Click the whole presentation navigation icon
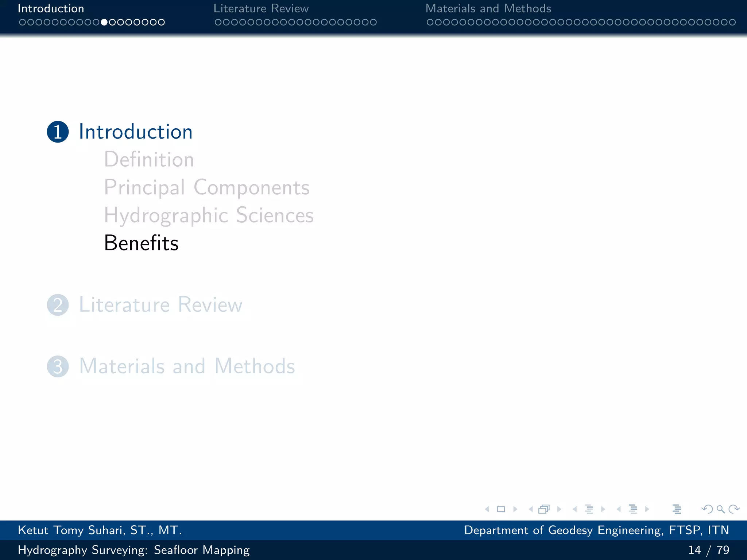Image resolution: width=747 pixels, height=560 pixels. pyautogui.click(x=677, y=509)
